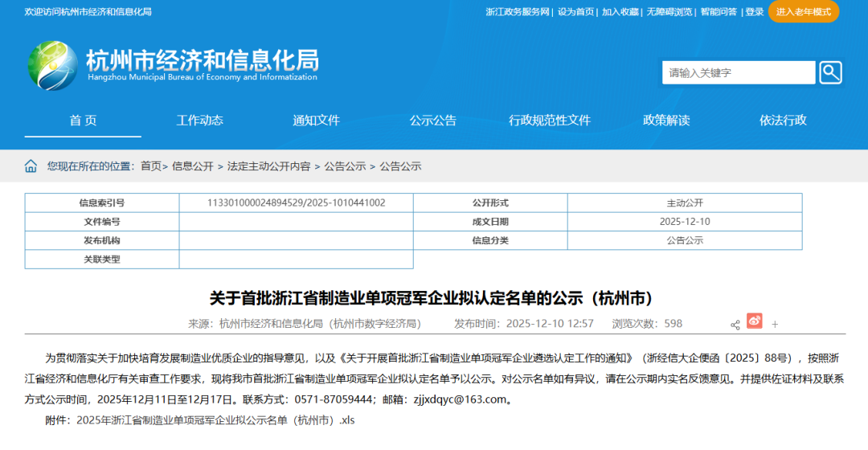The width and height of the screenshot is (868, 450).
Task: Open the 通知文件 navigation tab
Action: click(316, 121)
